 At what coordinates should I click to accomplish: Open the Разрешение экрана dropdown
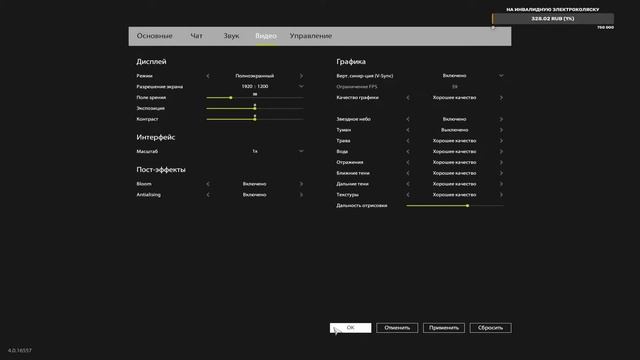point(301,87)
